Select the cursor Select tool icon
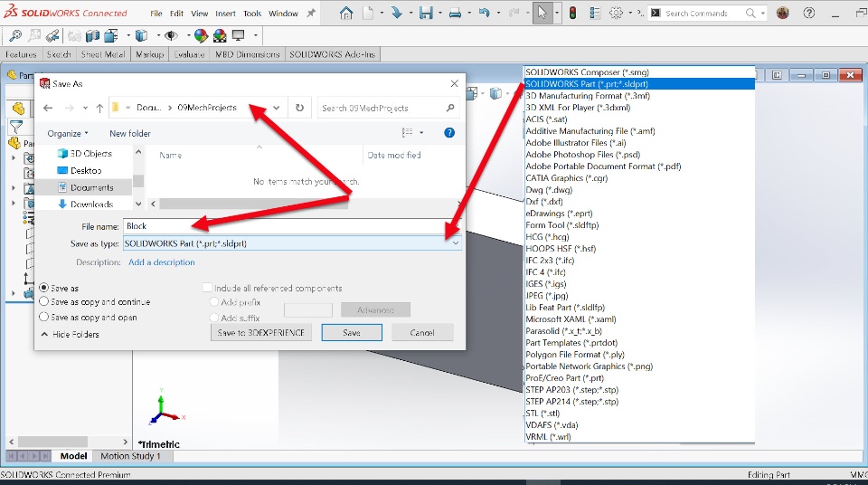 tap(542, 13)
